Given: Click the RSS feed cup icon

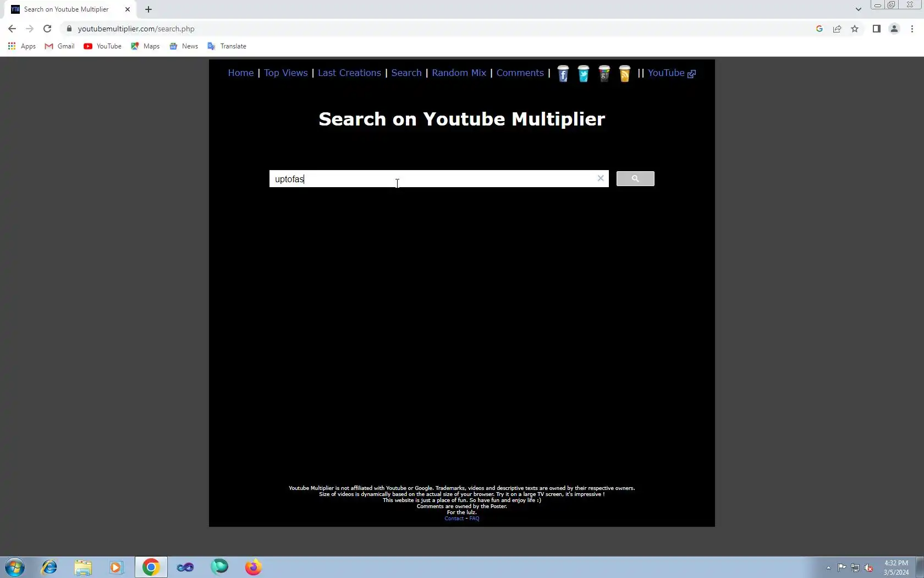Looking at the screenshot, I should click(x=625, y=73).
